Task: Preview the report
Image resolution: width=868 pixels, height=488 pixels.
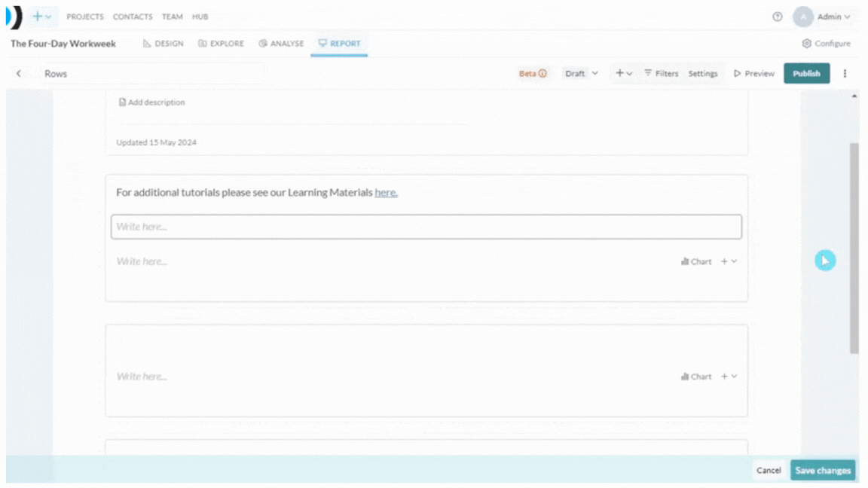Action: click(x=753, y=73)
